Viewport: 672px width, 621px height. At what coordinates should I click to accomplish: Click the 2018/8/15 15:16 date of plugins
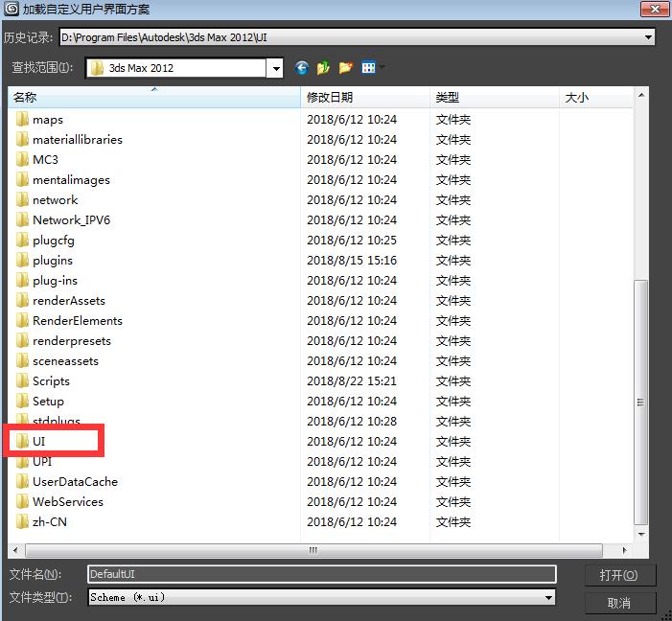tap(352, 260)
